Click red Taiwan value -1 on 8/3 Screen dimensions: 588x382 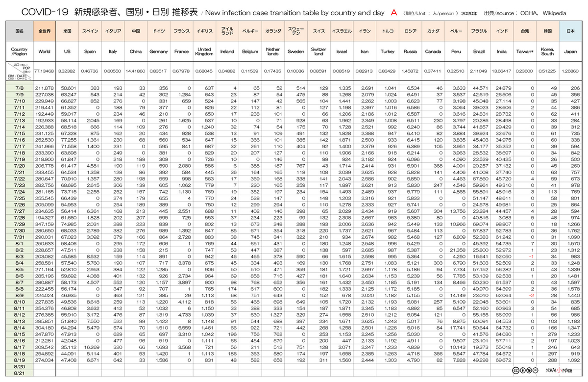[x=531, y=256]
